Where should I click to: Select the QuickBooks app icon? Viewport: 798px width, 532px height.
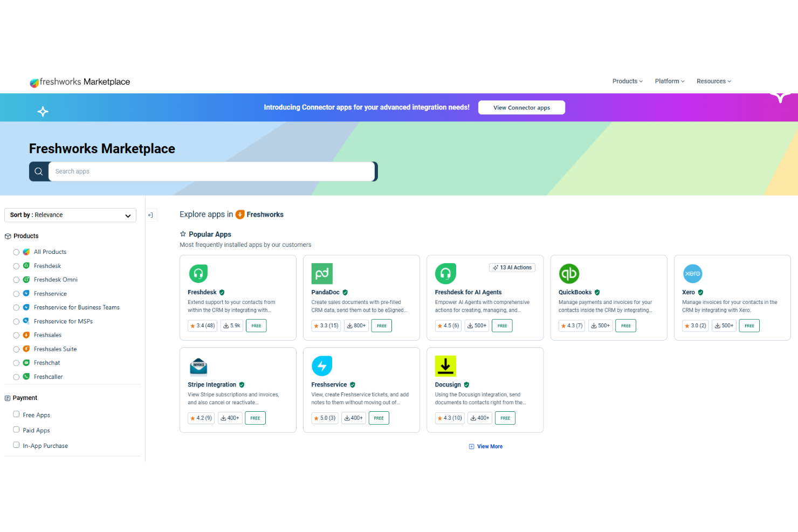tap(569, 273)
